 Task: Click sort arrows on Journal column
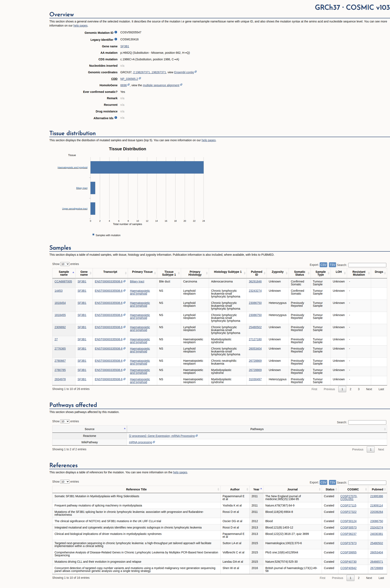click(320, 489)
